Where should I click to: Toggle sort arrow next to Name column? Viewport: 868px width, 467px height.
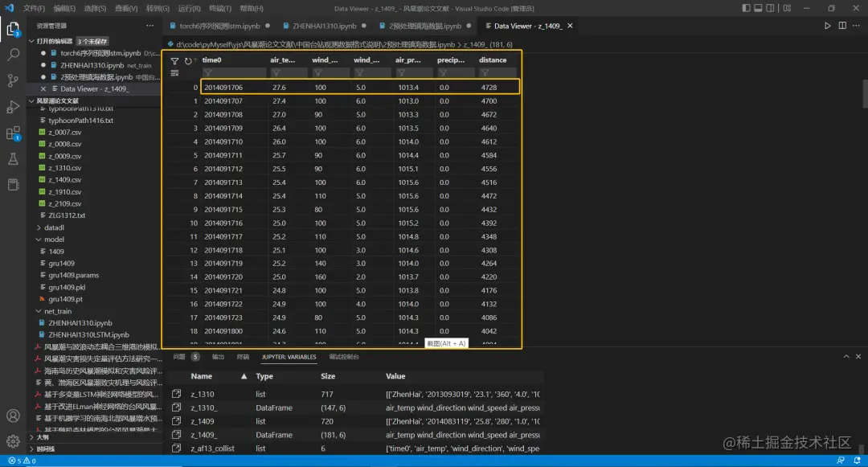pos(244,376)
